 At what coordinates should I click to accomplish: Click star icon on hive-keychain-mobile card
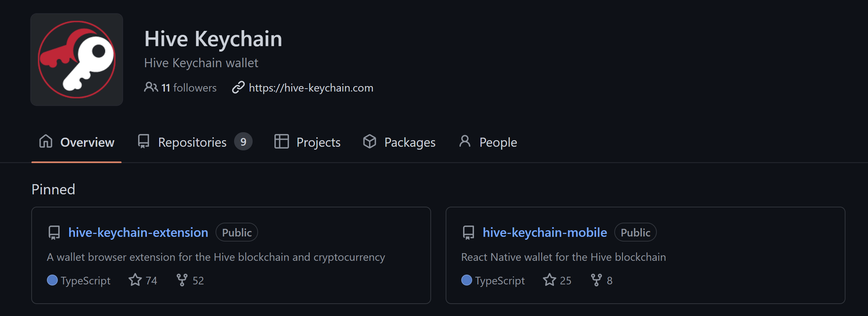549,280
